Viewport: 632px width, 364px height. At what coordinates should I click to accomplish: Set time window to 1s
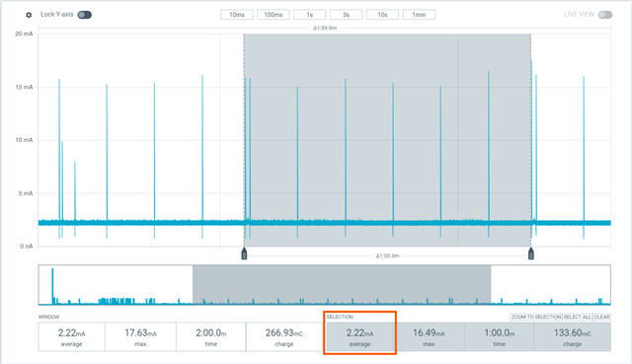[309, 15]
